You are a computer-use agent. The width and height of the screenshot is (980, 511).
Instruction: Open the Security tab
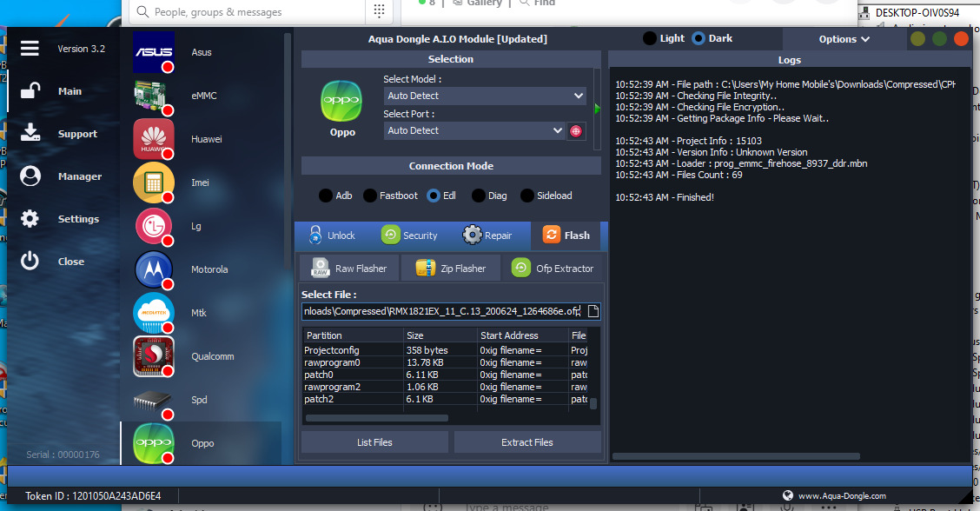click(409, 236)
